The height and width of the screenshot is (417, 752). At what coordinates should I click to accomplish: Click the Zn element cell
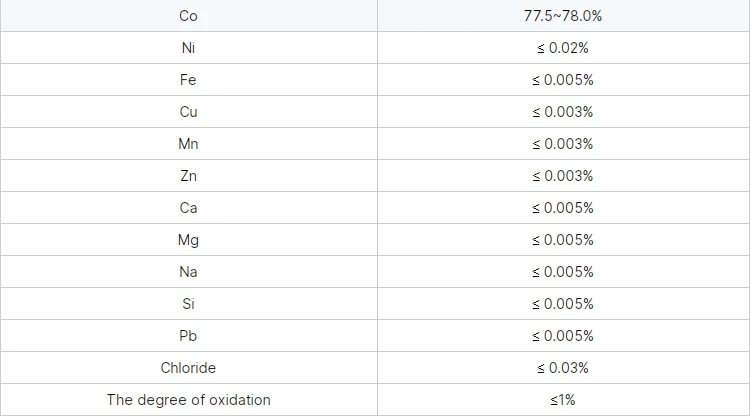coord(188,176)
